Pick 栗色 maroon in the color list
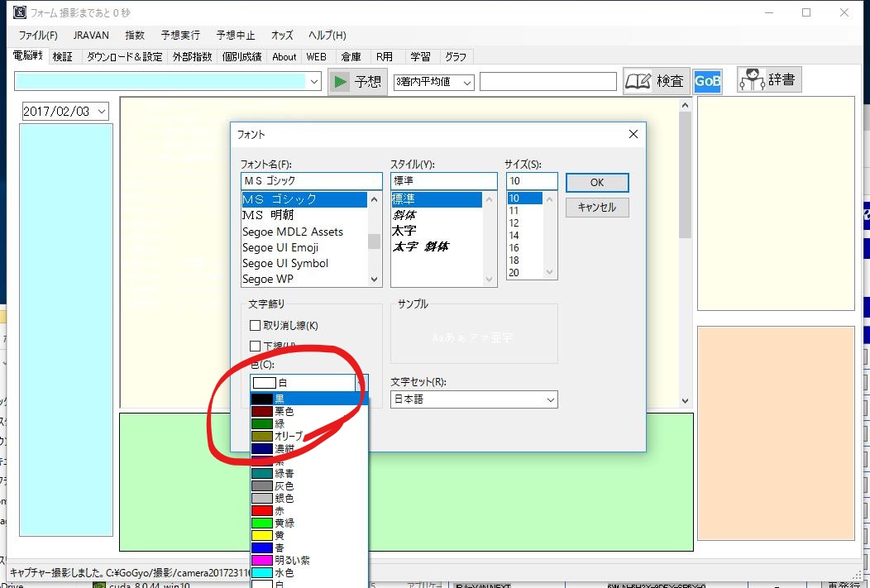The width and height of the screenshot is (870, 588). 308,412
